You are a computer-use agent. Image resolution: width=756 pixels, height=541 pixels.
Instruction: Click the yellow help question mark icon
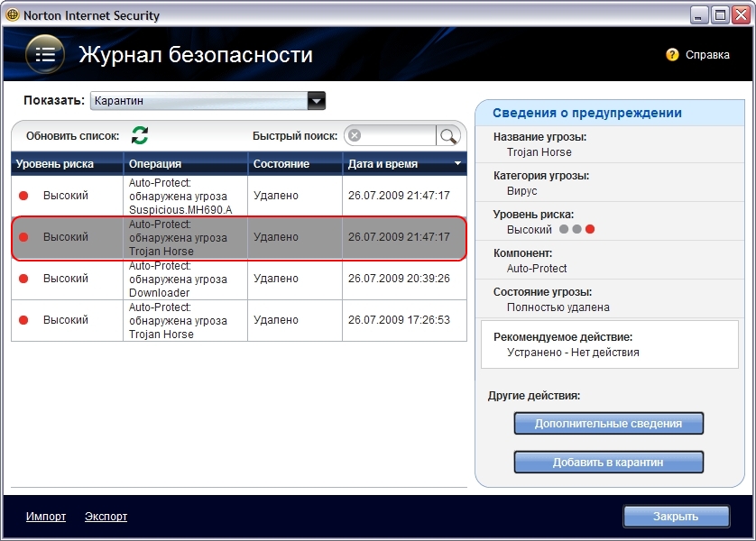tap(672, 54)
